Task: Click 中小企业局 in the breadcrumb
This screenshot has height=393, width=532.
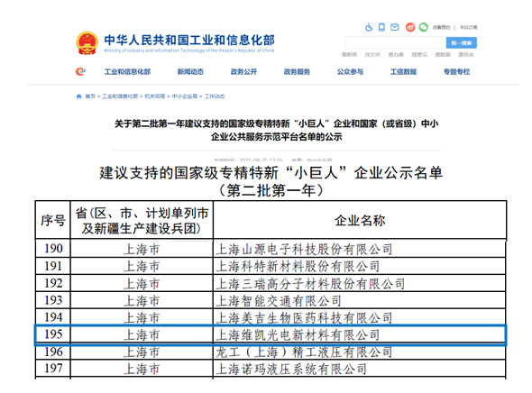Action: (x=185, y=96)
